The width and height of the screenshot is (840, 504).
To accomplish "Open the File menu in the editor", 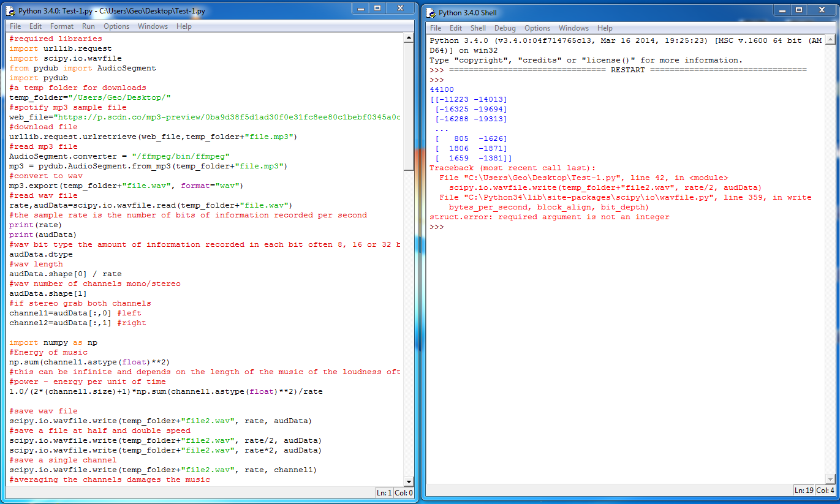I will tap(15, 26).
